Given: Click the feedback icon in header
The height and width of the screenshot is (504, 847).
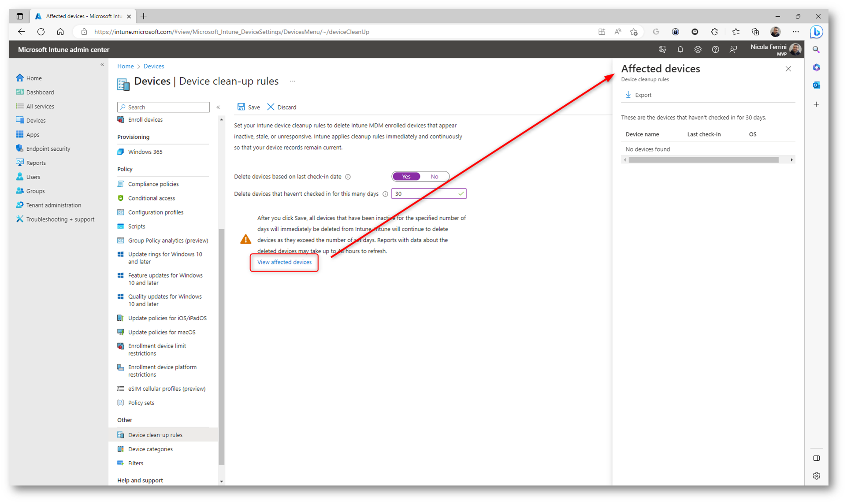Looking at the screenshot, I should [x=733, y=50].
